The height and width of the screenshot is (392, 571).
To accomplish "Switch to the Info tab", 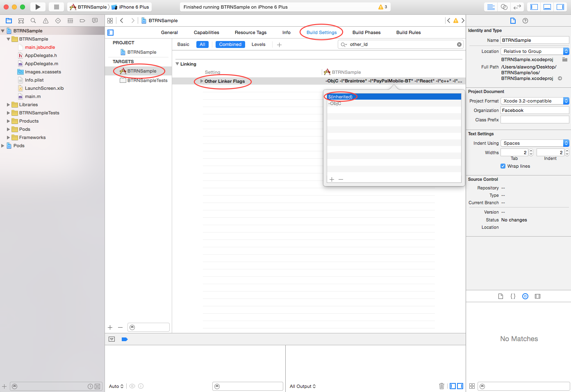I will pyautogui.click(x=287, y=32).
